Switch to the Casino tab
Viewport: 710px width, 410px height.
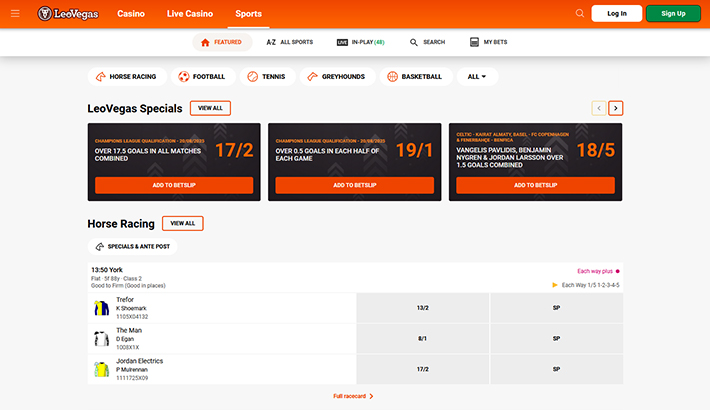[x=130, y=14]
